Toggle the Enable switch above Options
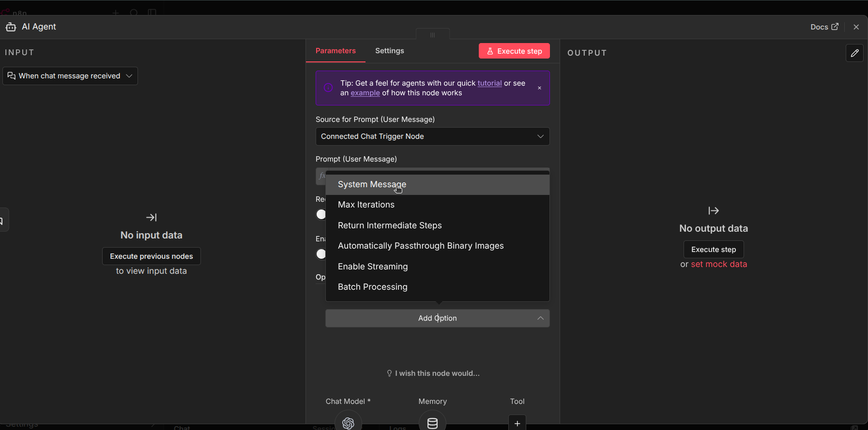This screenshot has width=868, height=430. click(321, 254)
